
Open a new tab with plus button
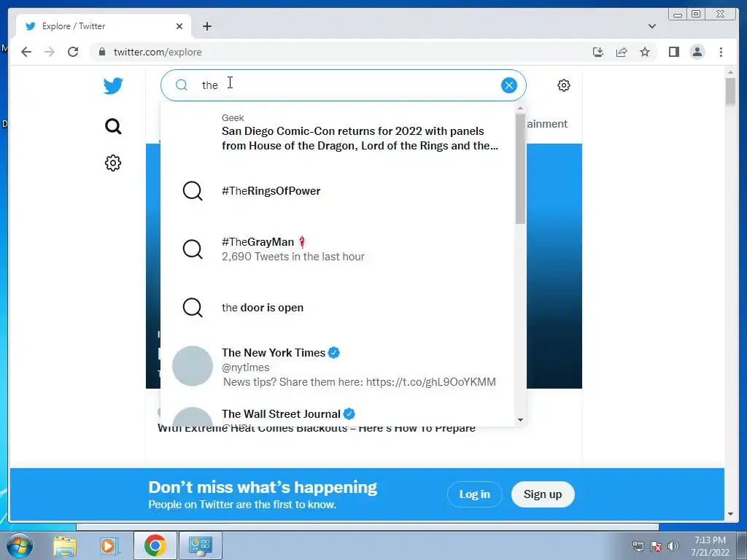(x=206, y=26)
